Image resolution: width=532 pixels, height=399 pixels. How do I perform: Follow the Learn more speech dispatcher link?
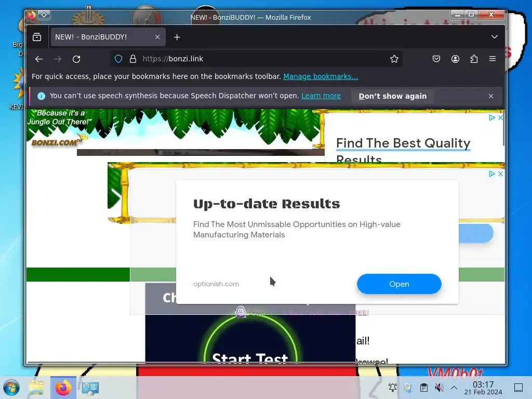pyautogui.click(x=321, y=96)
